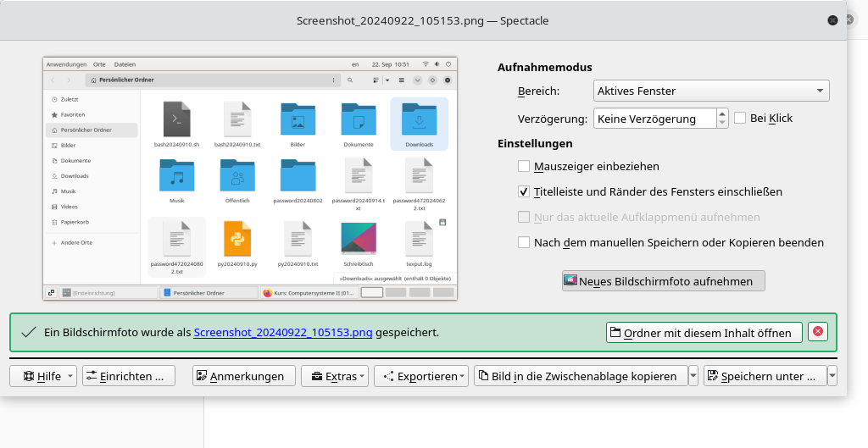Image resolution: width=868 pixels, height=448 pixels.
Task: Open the Screenshot_20240922_105153.png link
Action: (283, 332)
